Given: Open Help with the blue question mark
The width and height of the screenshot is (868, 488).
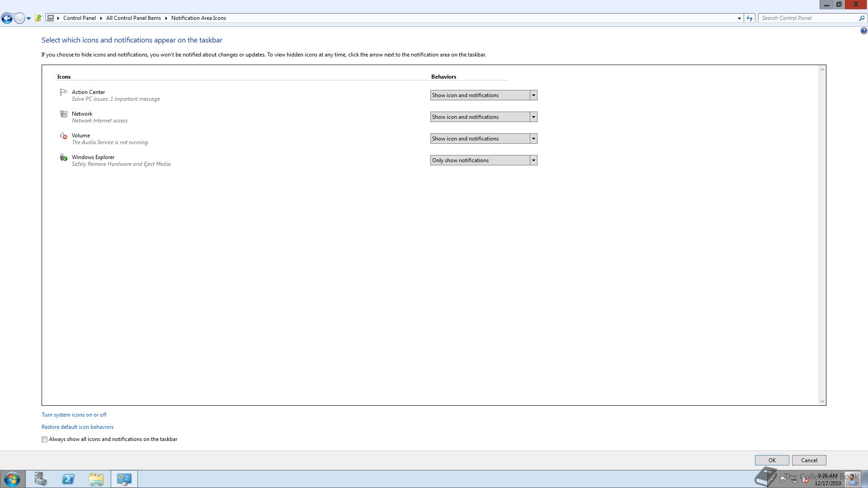Looking at the screenshot, I should pos(863,31).
